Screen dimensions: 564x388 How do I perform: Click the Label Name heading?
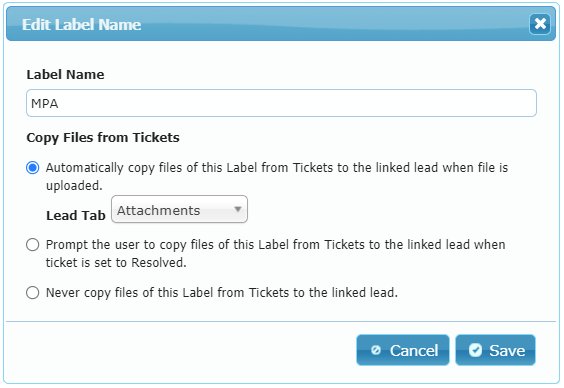pyautogui.click(x=65, y=74)
